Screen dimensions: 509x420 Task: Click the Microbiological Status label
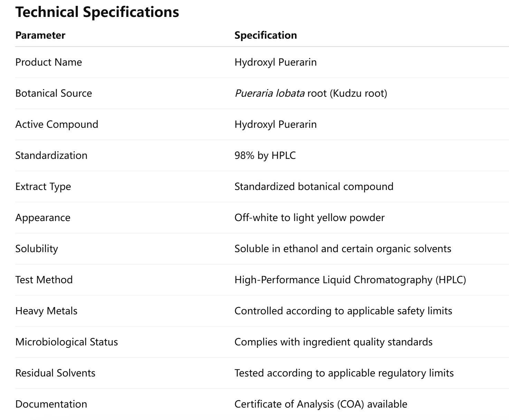67,342
